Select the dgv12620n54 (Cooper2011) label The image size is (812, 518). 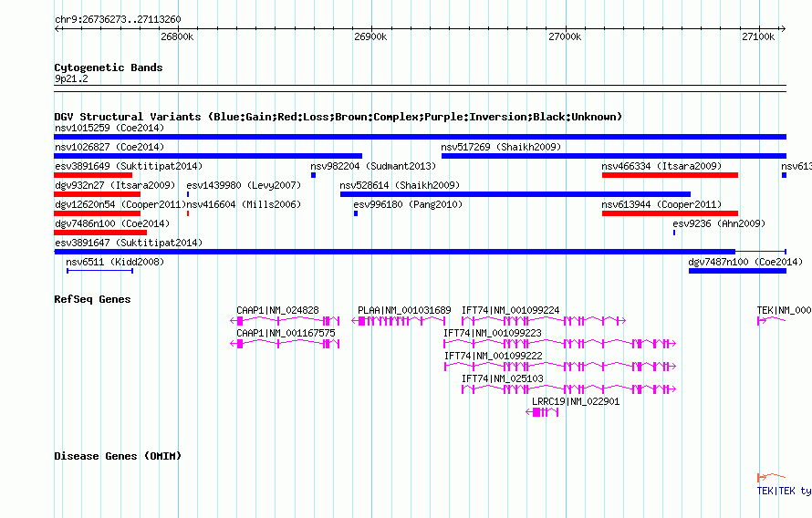120,204
